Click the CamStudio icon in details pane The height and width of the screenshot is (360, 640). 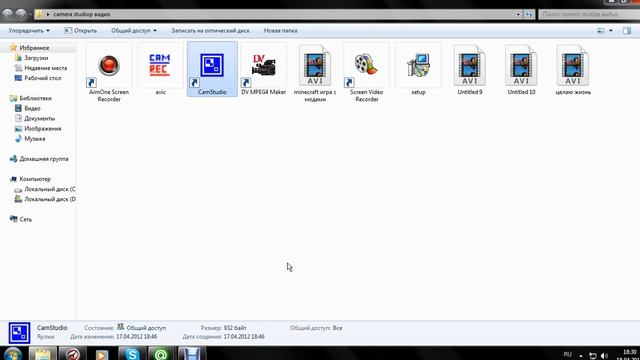(19, 333)
